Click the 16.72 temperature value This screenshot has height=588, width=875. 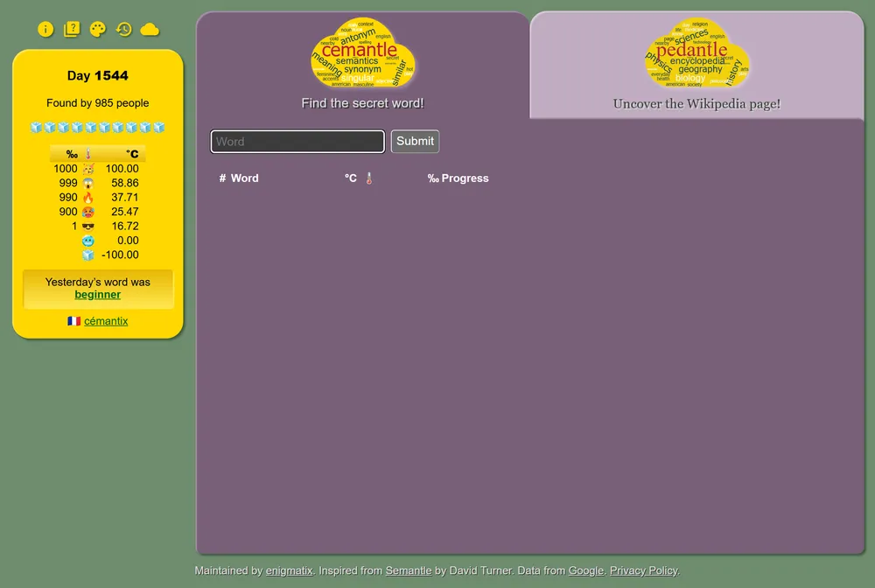(x=124, y=227)
